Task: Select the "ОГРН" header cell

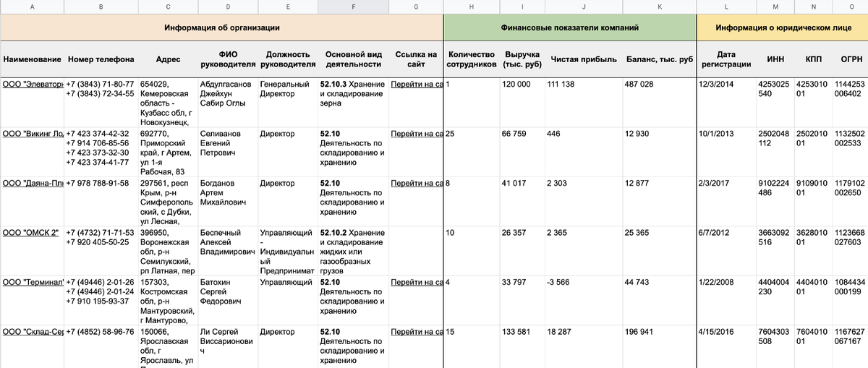Action: [x=850, y=59]
